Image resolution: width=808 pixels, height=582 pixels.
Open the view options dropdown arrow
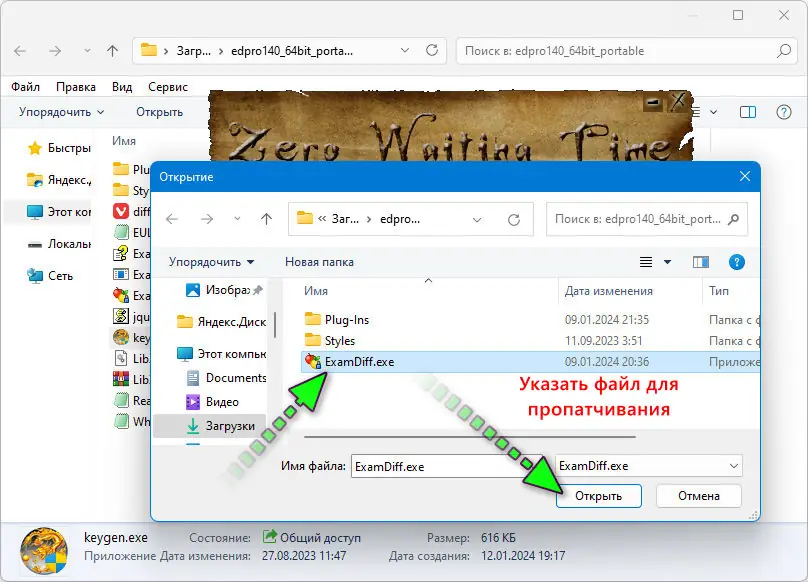point(665,262)
